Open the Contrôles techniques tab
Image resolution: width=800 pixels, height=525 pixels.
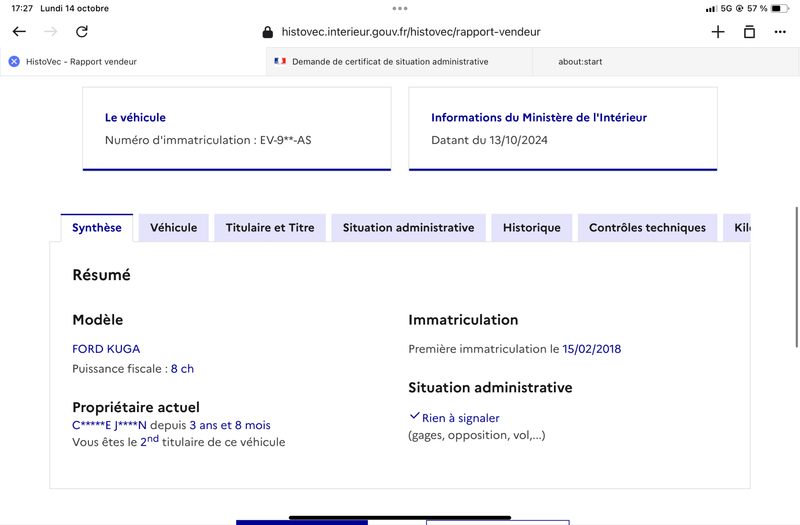tap(647, 228)
